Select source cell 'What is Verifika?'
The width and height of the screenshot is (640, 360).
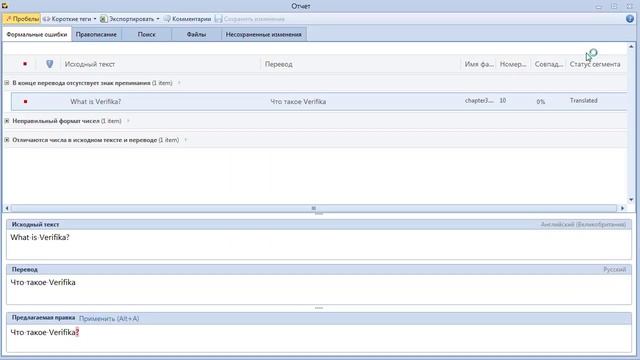[x=96, y=102]
